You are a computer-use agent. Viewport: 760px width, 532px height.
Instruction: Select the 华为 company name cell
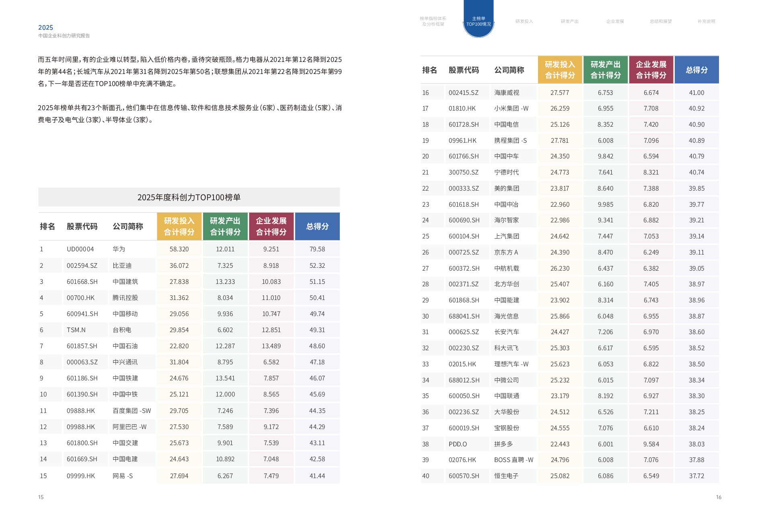[x=119, y=249]
